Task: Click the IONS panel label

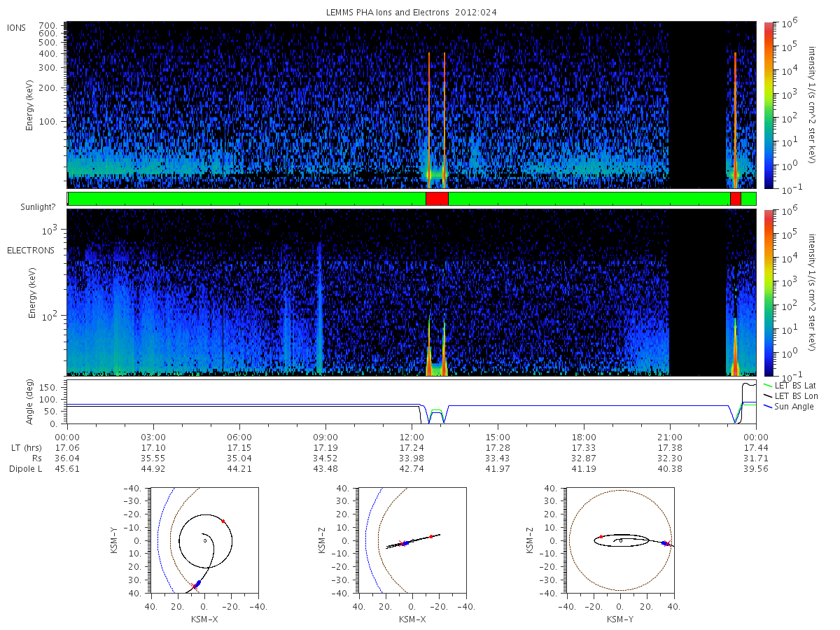Action: (17, 27)
